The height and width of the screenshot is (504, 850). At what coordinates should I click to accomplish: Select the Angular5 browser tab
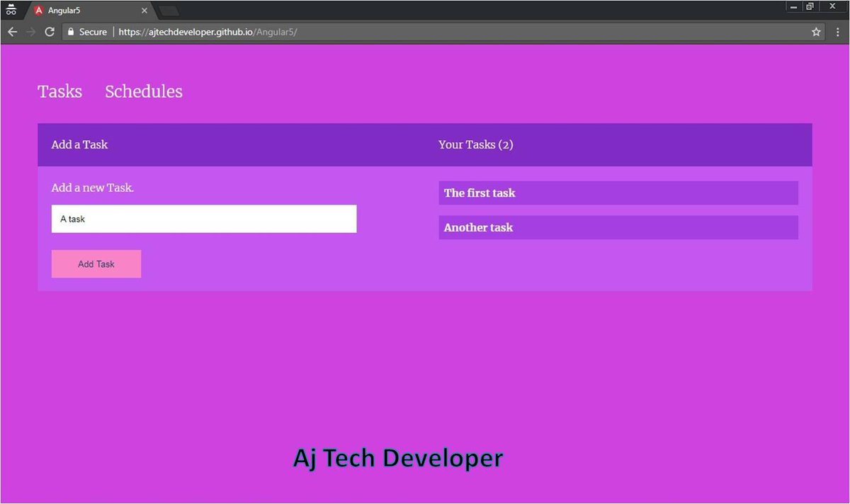[92, 11]
